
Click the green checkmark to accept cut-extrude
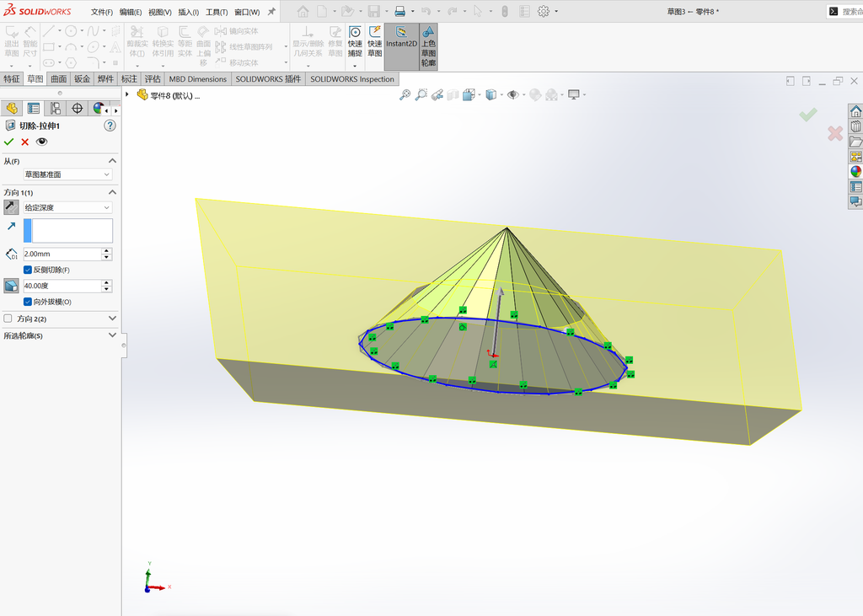point(8,142)
